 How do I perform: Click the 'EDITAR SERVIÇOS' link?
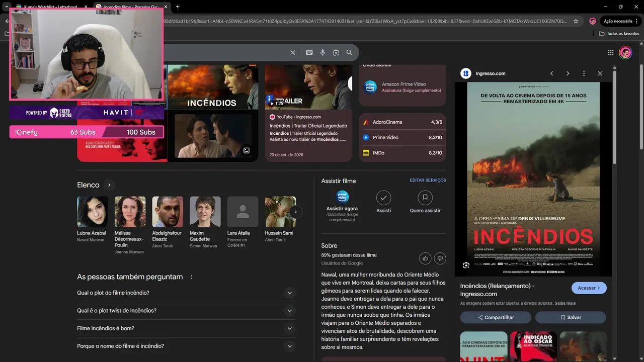coord(428,180)
